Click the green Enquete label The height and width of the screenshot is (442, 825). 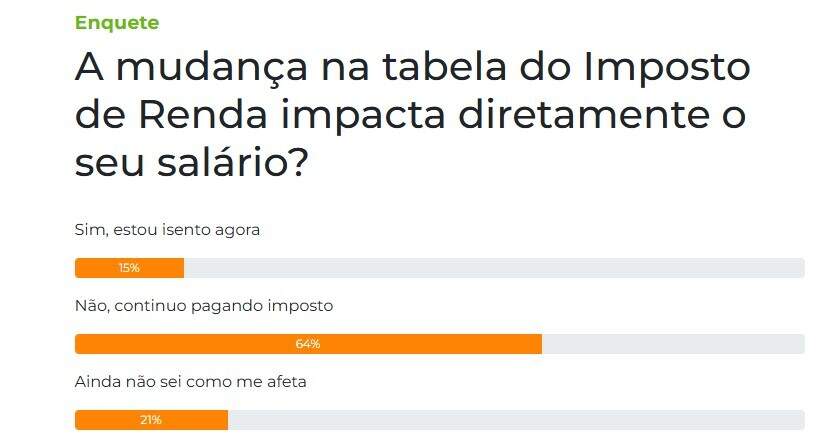point(117,23)
